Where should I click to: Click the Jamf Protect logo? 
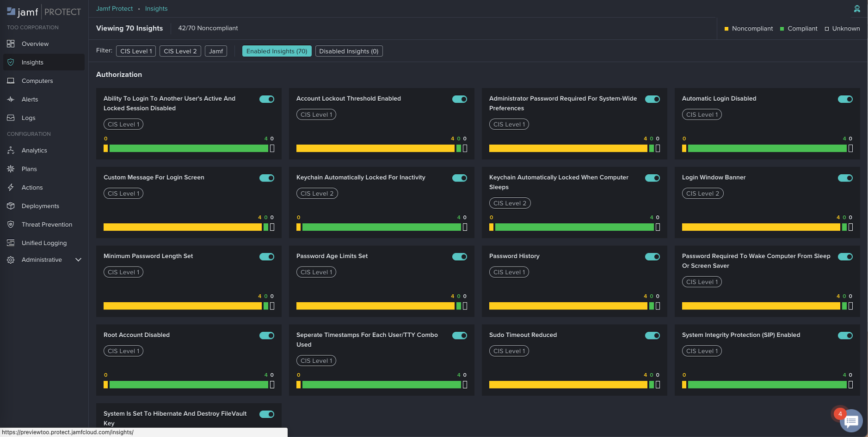click(x=44, y=12)
